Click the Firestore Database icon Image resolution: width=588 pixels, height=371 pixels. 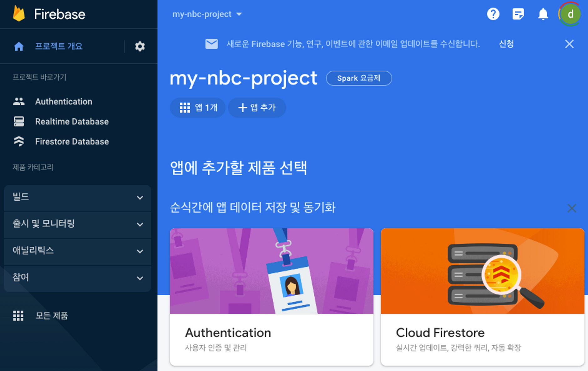coord(19,142)
